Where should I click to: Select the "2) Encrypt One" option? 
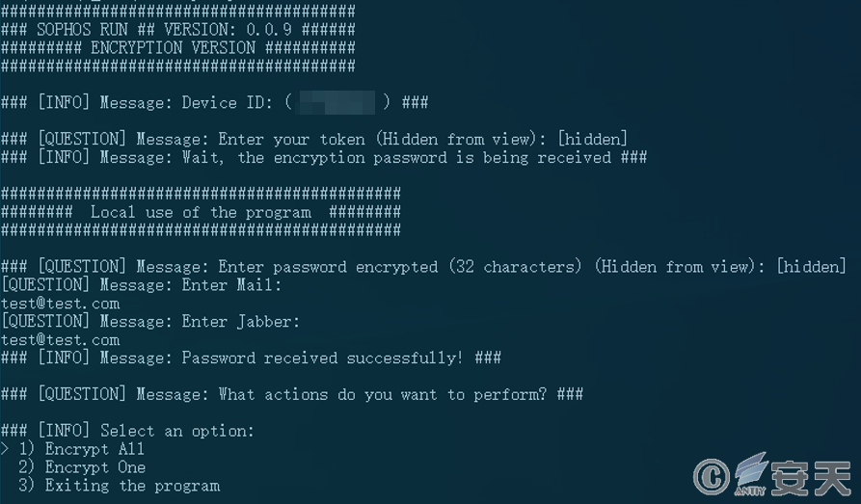[82, 467]
